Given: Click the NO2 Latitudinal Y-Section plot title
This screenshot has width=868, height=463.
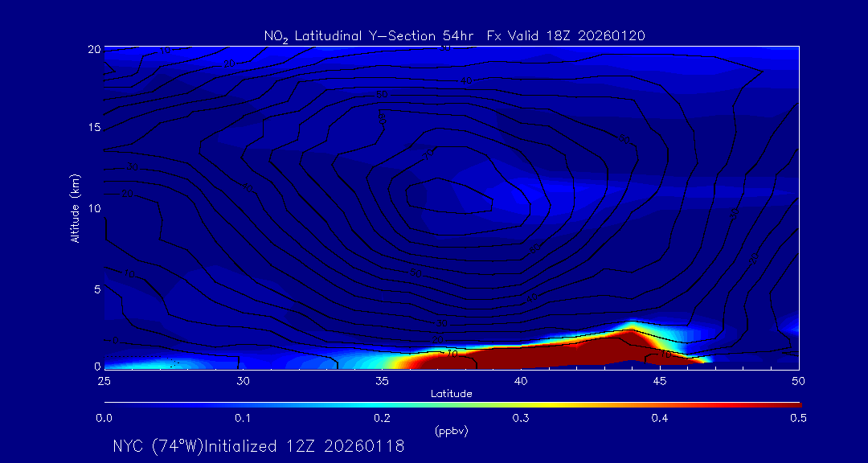Looking at the screenshot, I should tap(454, 36).
